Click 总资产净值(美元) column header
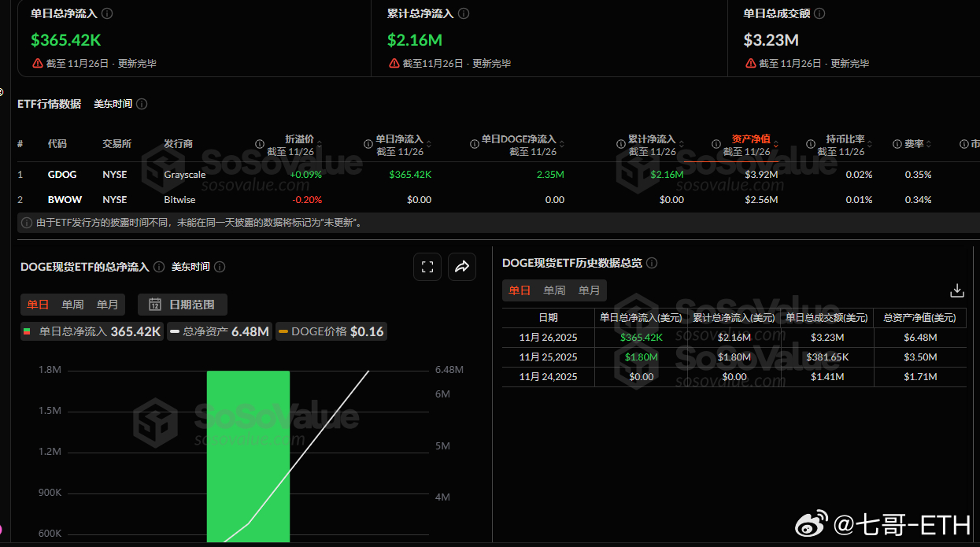The image size is (980, 547). tap(919, 318)
